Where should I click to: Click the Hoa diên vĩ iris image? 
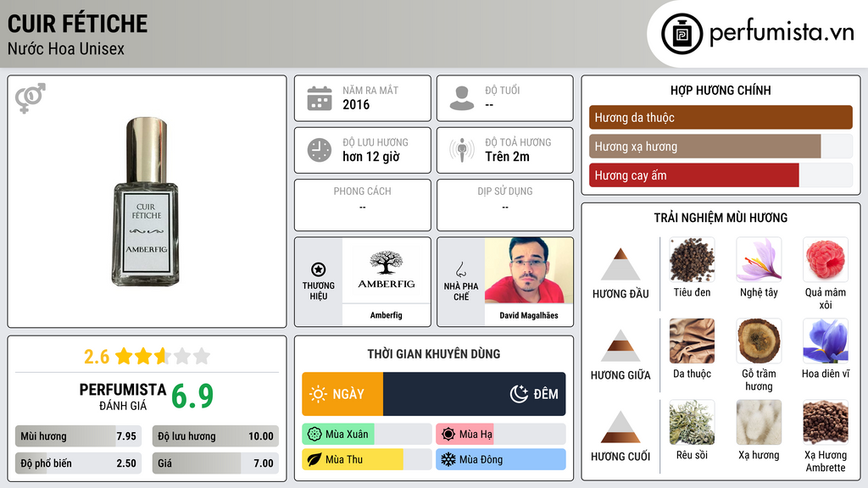[x=826, y=341]
